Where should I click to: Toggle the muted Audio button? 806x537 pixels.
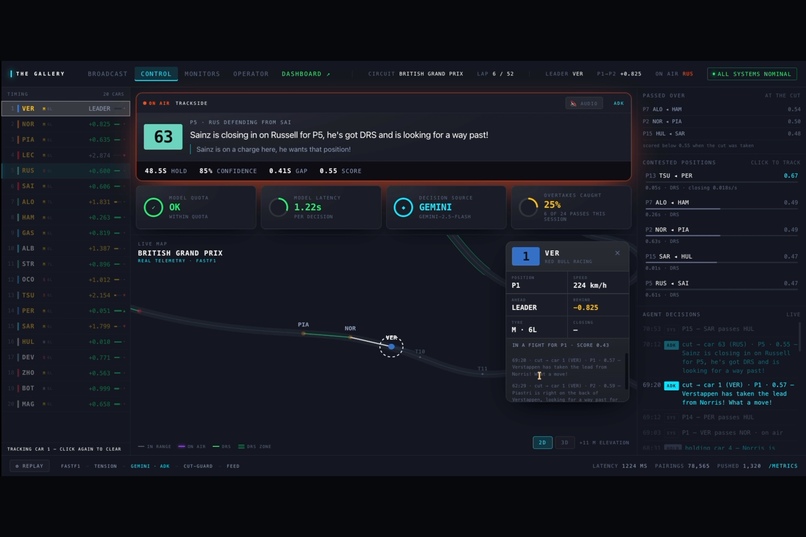(584, 103)
